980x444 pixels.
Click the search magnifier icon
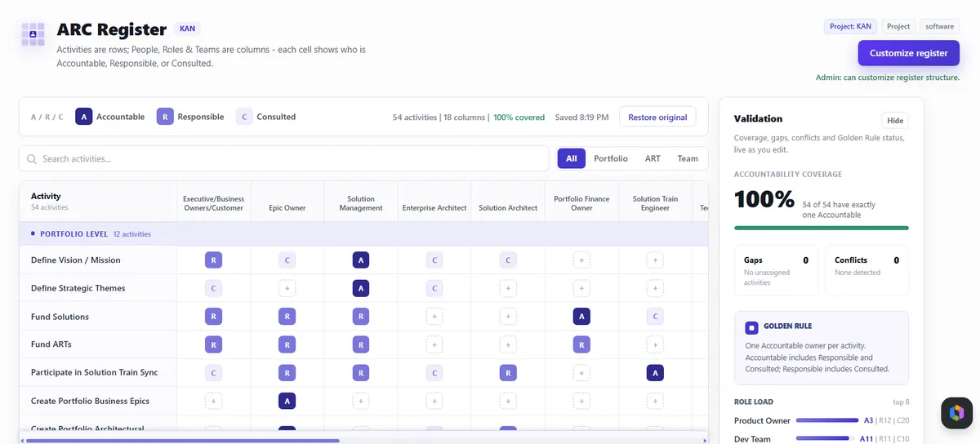32,159
